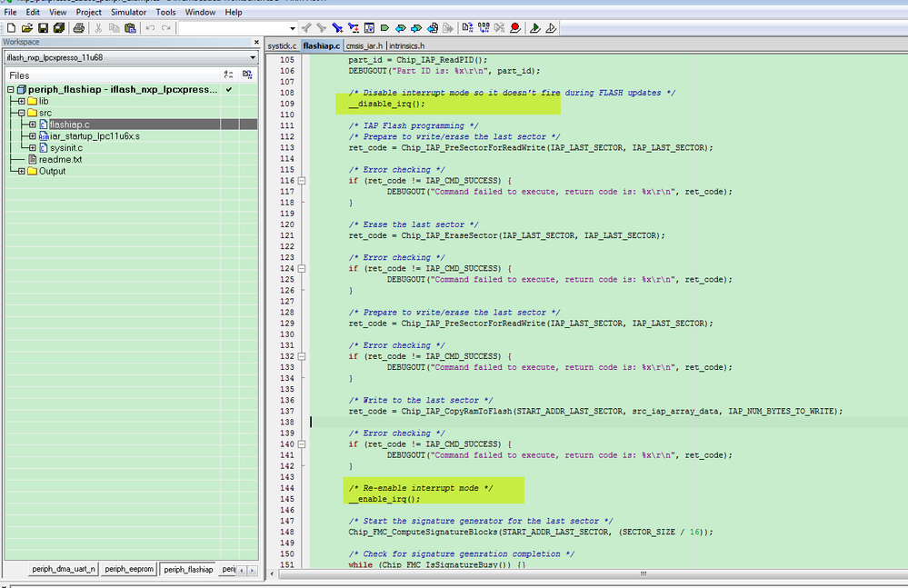Click the build-status column icon in Files header

(x=248, y=75)
